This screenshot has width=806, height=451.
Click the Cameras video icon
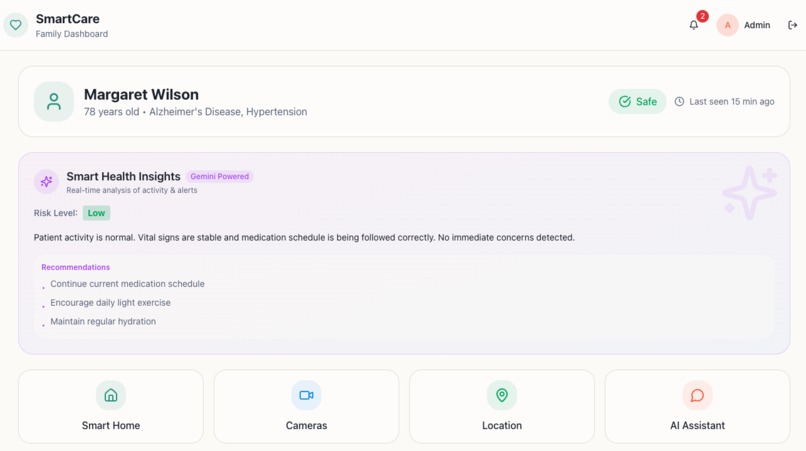tap(306, 395)
